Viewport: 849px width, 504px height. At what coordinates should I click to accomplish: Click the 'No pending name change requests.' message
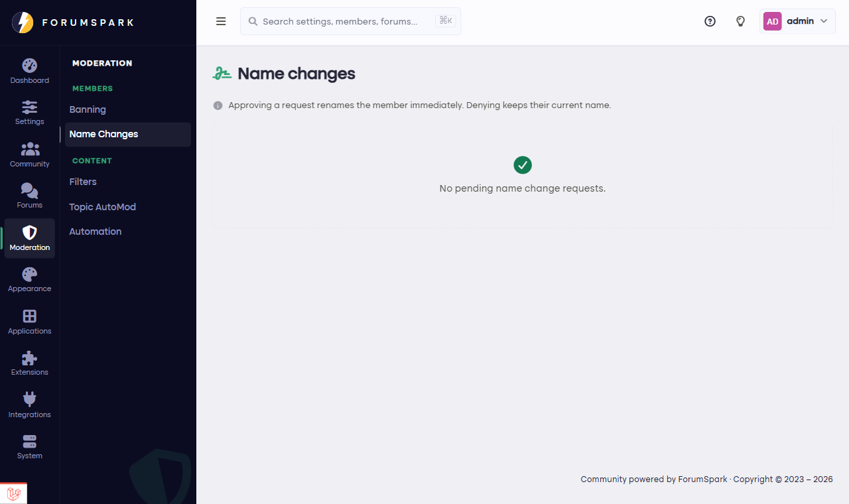point(523,188)
